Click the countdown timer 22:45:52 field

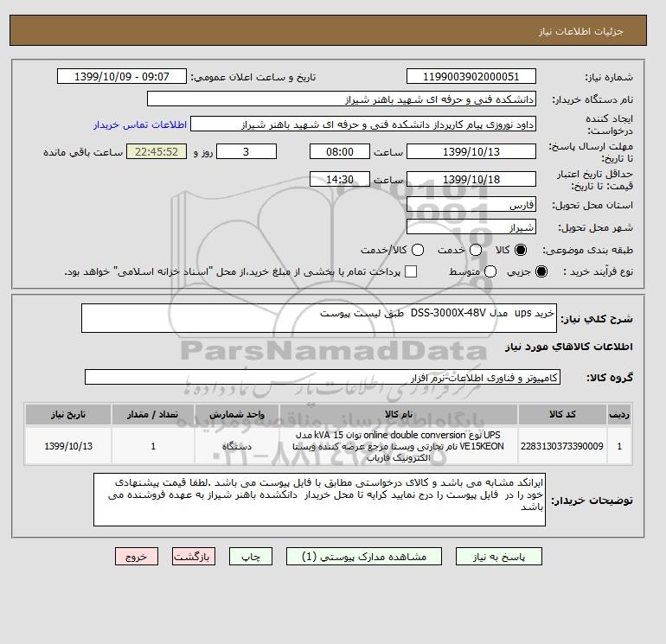tap(157, 151)
